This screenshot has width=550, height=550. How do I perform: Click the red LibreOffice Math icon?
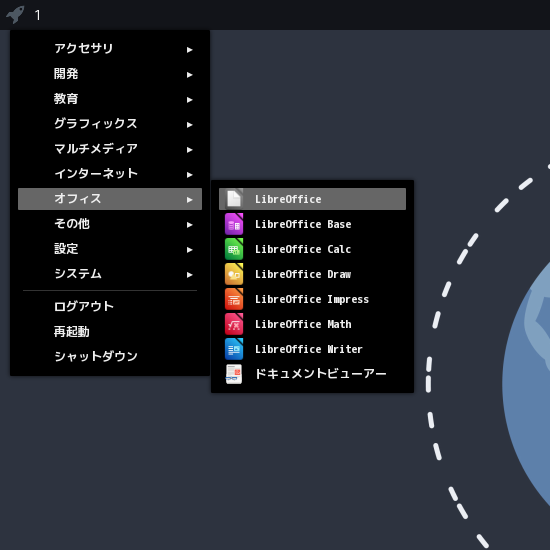click(x=234, y=324)
